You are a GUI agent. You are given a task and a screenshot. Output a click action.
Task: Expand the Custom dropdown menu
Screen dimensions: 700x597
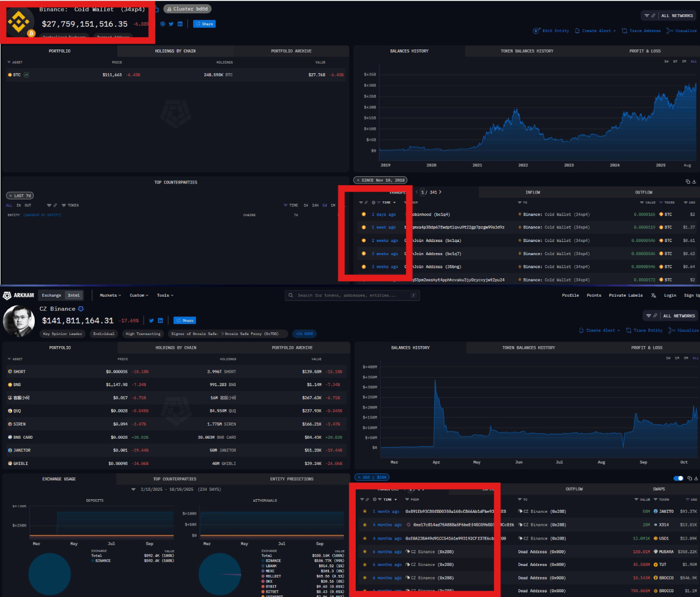[139, 296]
